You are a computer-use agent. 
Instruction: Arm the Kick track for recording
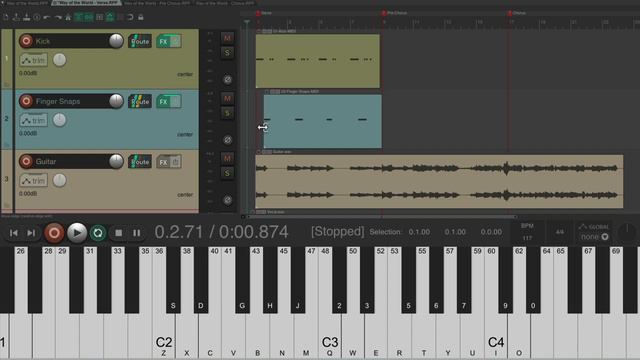tap(26, 41)
